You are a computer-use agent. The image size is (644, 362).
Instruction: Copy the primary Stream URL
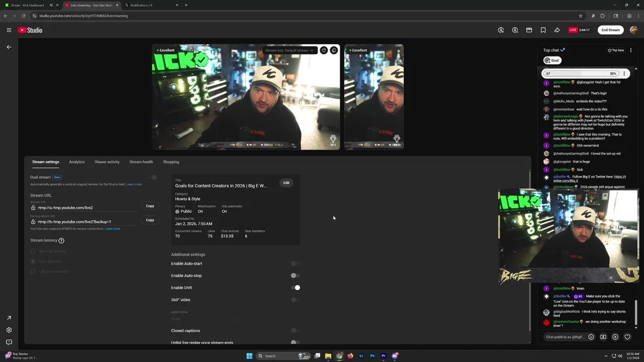coord(150,206)
